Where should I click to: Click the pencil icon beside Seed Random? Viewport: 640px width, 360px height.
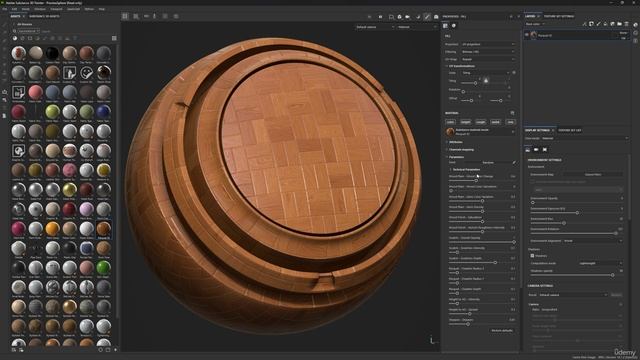514,162
